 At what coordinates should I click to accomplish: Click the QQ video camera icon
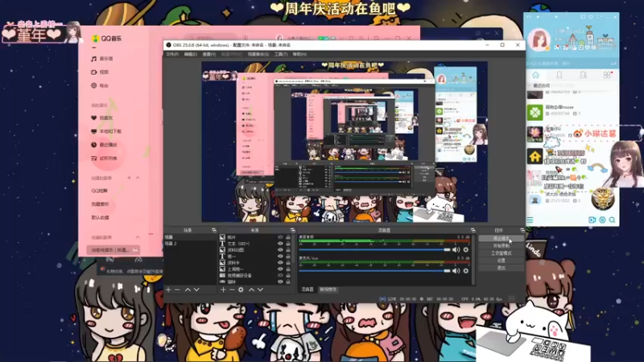(x=592, y=220)
